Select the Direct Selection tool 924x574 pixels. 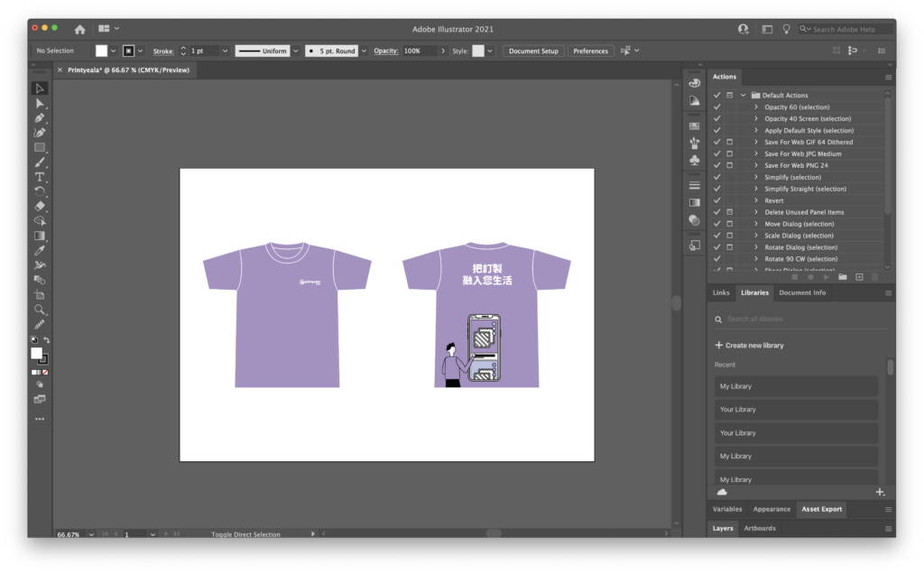(x=40, y=103)
